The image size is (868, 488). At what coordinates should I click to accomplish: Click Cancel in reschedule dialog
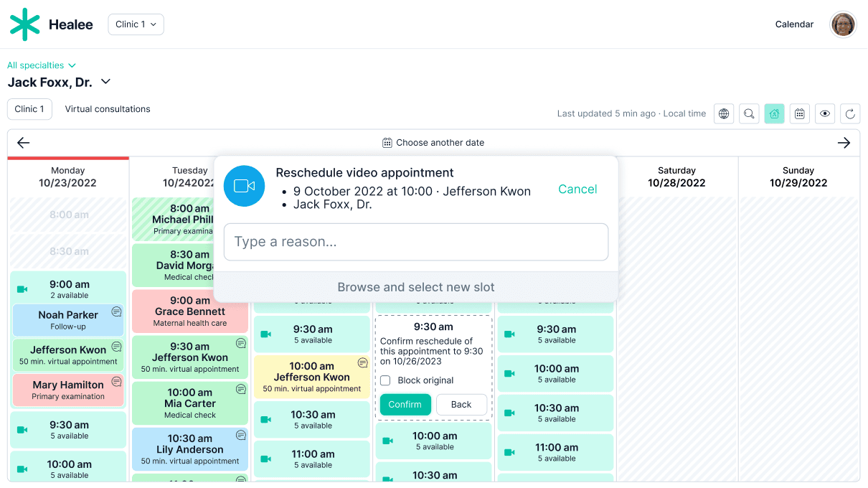pyautogui.click(x=577, y=189)
